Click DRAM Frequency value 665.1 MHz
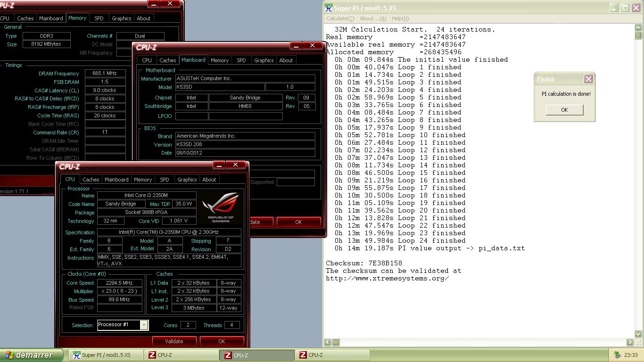 point(105,74)
